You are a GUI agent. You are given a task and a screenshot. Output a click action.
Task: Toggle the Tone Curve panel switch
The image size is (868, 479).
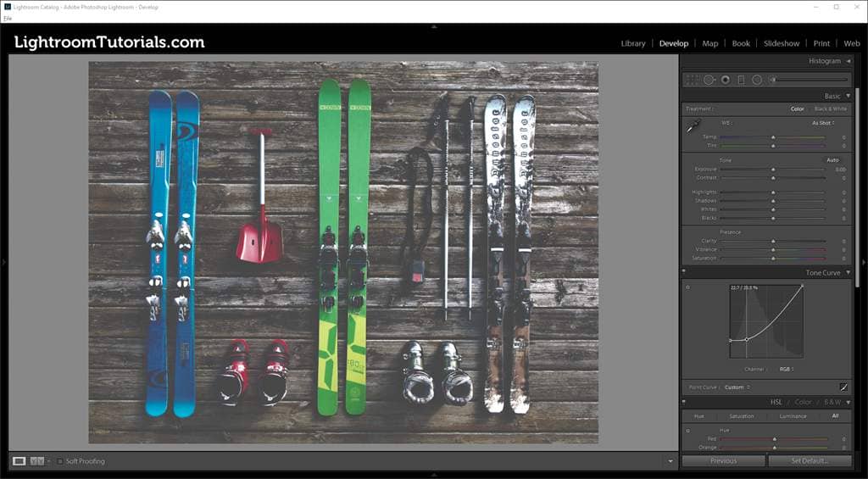tap(685, 272)
